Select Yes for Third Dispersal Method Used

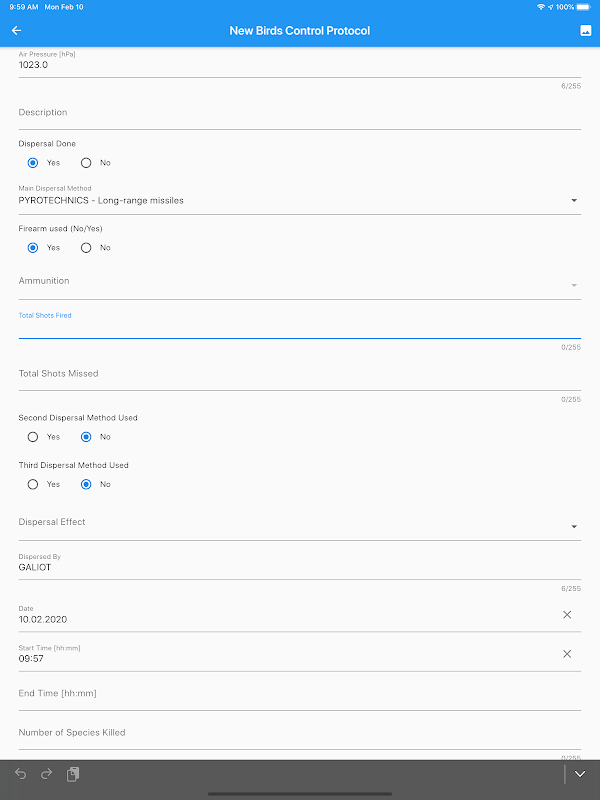pos(33,484)
